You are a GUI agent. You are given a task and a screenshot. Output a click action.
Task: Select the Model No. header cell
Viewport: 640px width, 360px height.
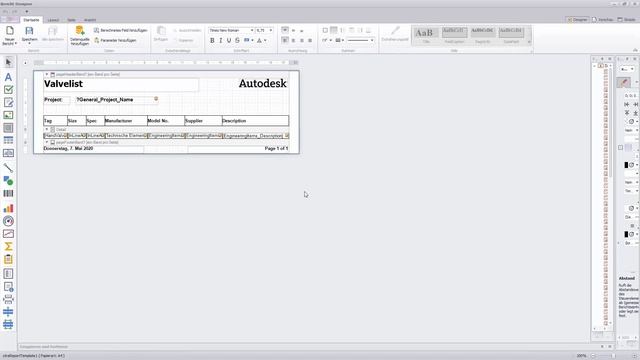tap(166, 121)
